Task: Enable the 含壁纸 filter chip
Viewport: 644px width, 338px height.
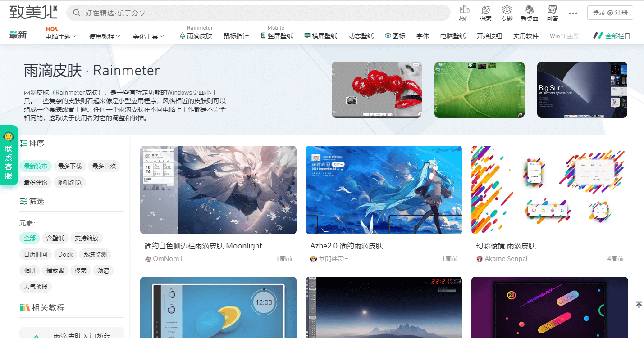Action: (x=55, y=238)
